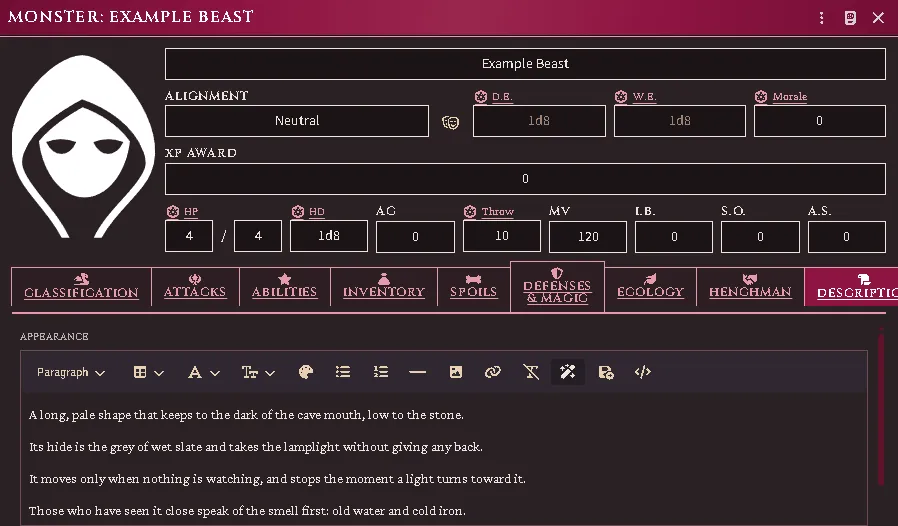Switch to the Classification tab
Screen dimensions: 898x526
click(81, 286)
